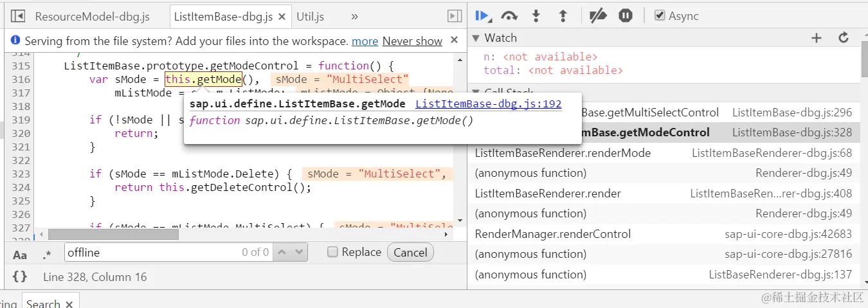868x308 pixels.
Task: Set breakpoint on line 320
Action: (x=21, y=133)
